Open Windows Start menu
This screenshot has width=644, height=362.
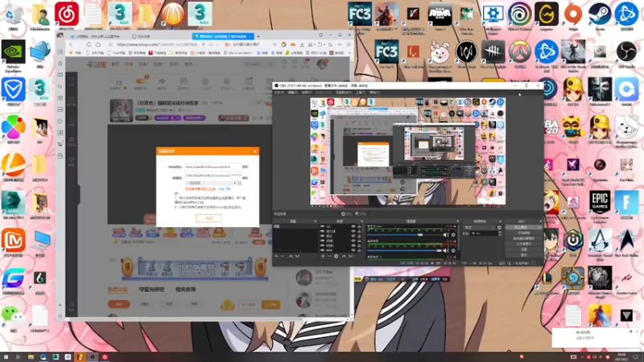click(x=6, y=357)
